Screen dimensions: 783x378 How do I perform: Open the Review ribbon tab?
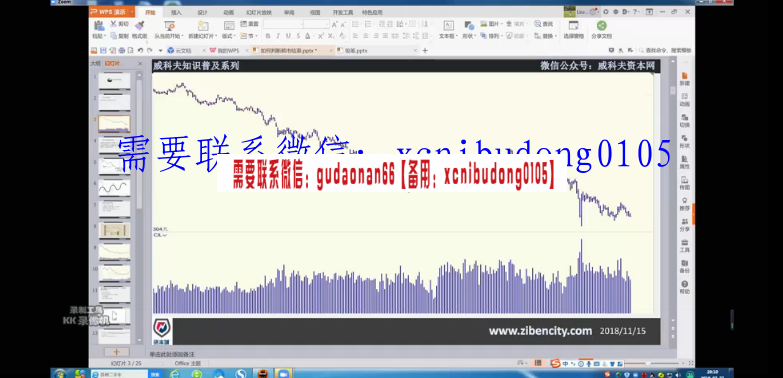[289, 12]
